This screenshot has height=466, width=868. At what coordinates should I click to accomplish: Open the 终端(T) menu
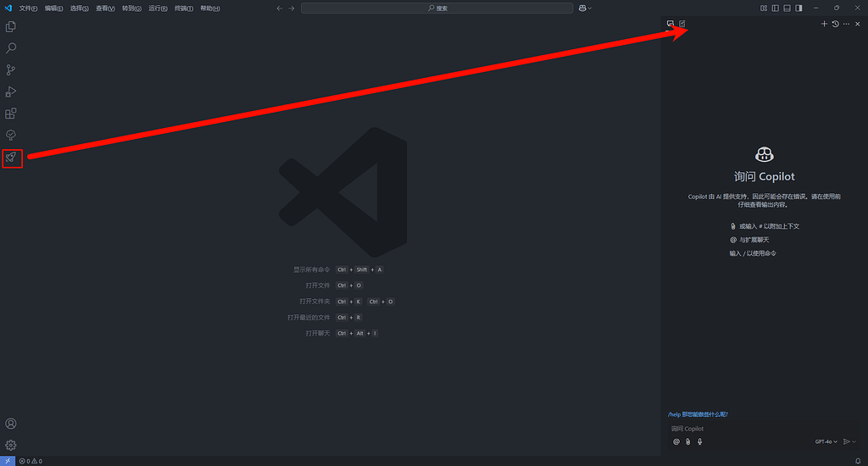pos(184,8)
